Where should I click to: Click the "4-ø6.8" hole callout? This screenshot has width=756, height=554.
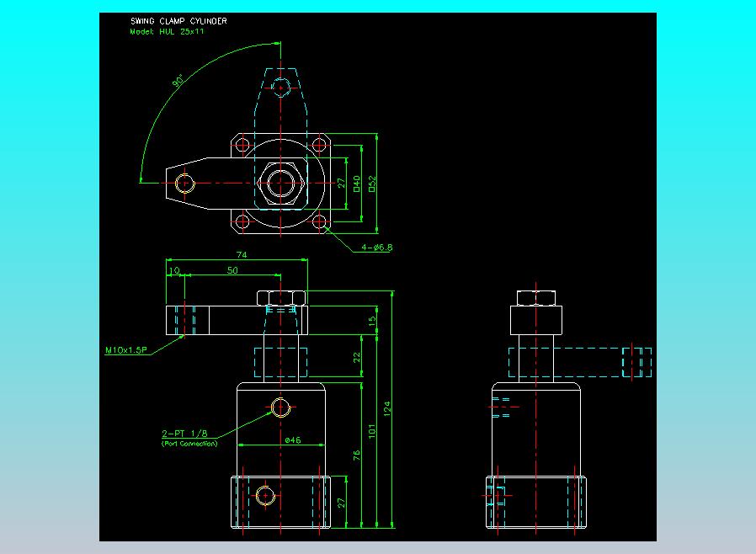tap(376, 248)
